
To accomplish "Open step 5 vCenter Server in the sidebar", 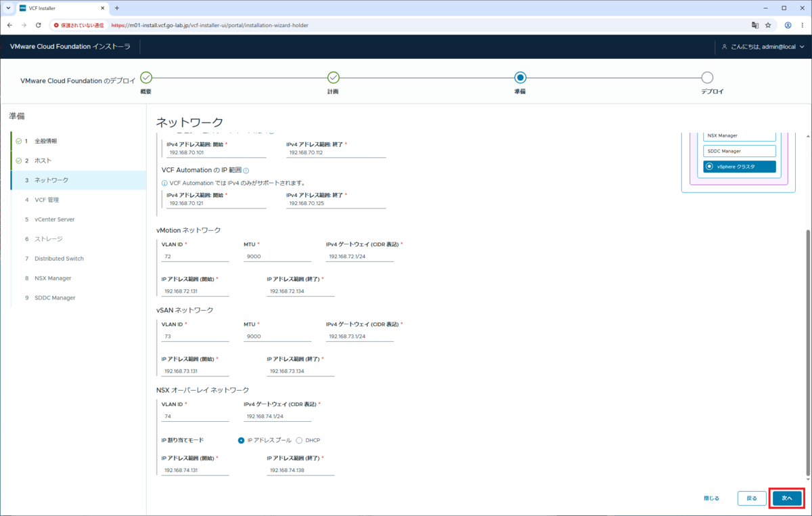I will [x=78, y=219].
